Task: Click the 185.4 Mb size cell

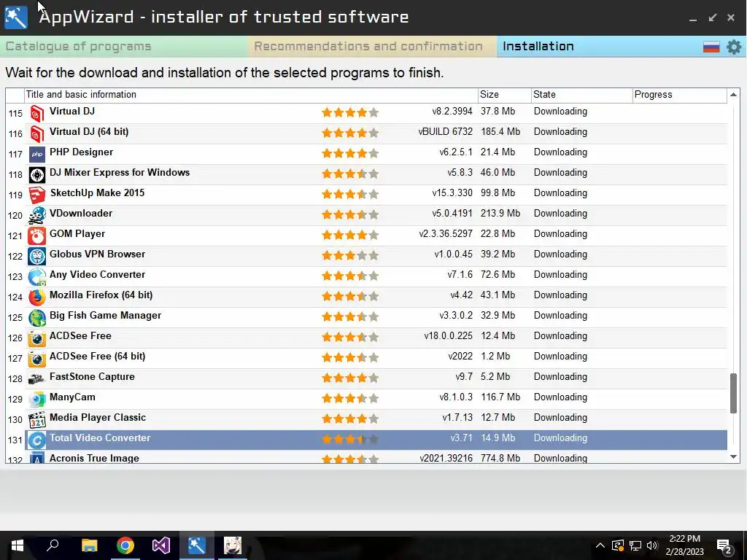Action: tap(500, 131)
